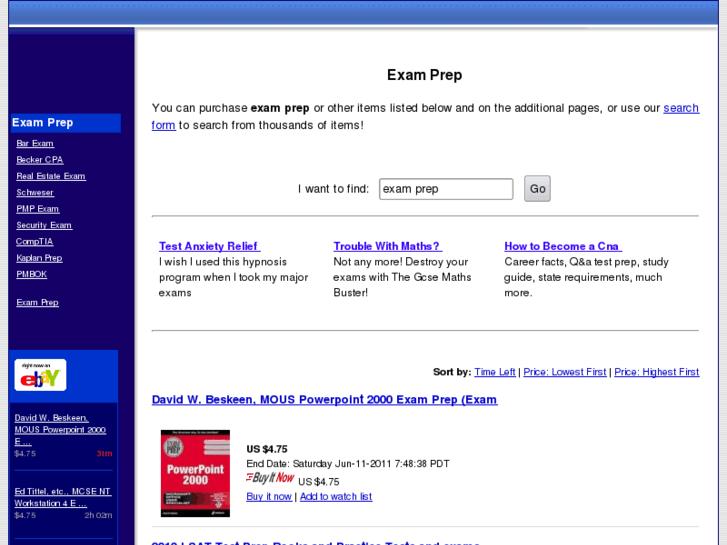The height and width of the screenshot is (545, 727).
Task: Click the Buy It Now logo
Action: [270, 478]
